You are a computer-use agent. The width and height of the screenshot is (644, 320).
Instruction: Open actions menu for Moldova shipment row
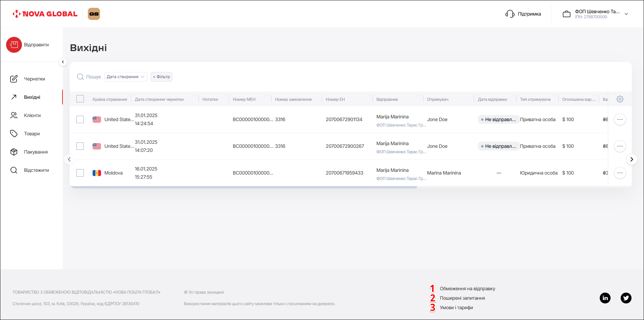coord(620,173)
